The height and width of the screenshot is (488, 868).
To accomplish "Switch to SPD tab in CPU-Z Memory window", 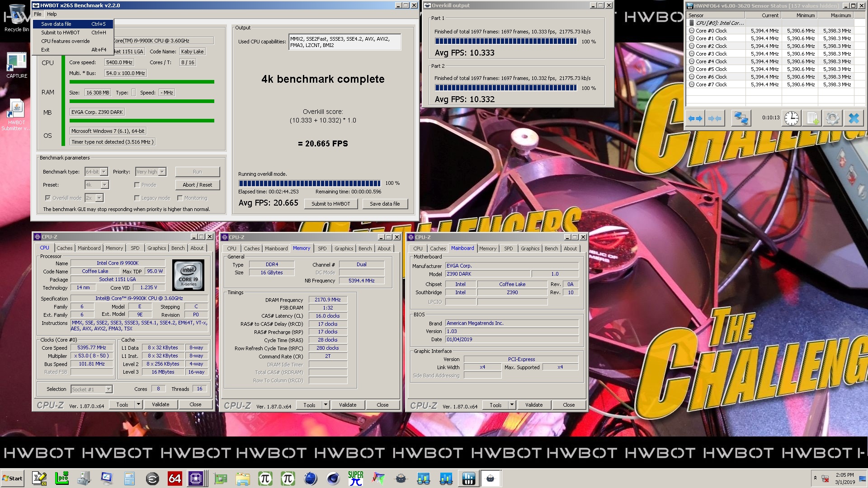I will coord(322,249).
